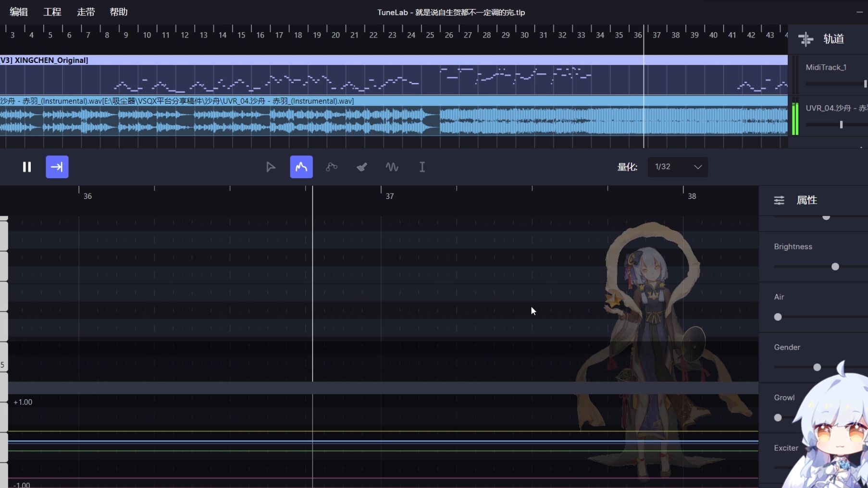
Task: Click the XINGCHEN_Original MIDI part title bar
Action: [394, 60]
